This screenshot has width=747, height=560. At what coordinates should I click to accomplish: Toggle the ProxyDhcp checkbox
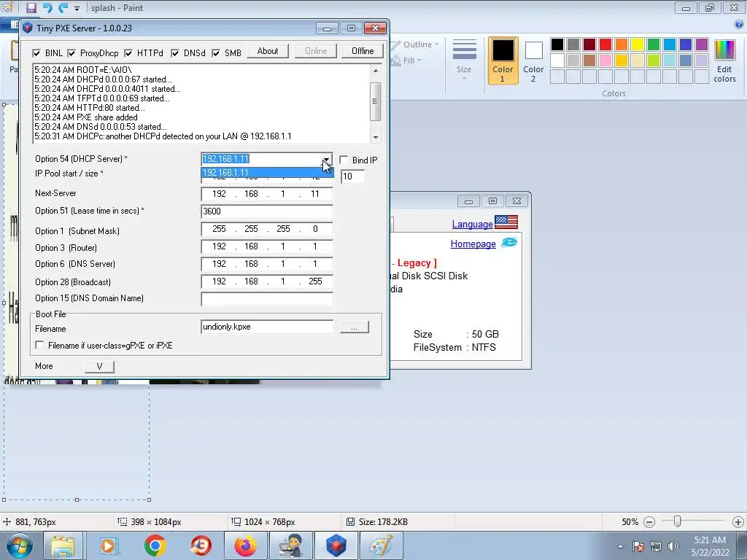pyautogui.click(x=71, y=52)
